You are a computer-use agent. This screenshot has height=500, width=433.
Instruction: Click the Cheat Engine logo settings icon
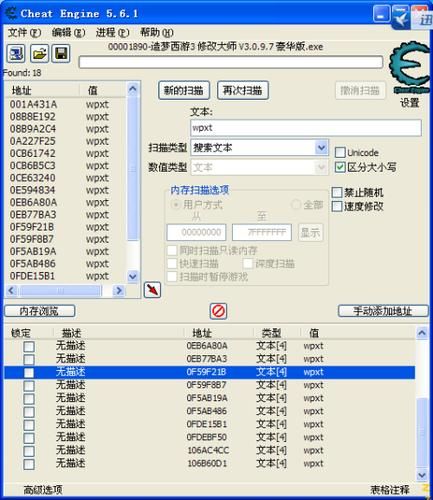410,68
